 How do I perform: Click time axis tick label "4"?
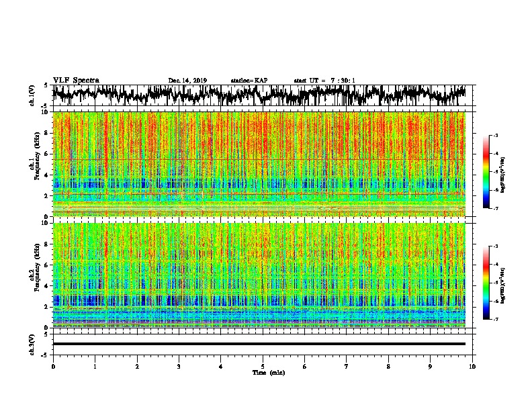pyautogui.click(x=221, y=367)
